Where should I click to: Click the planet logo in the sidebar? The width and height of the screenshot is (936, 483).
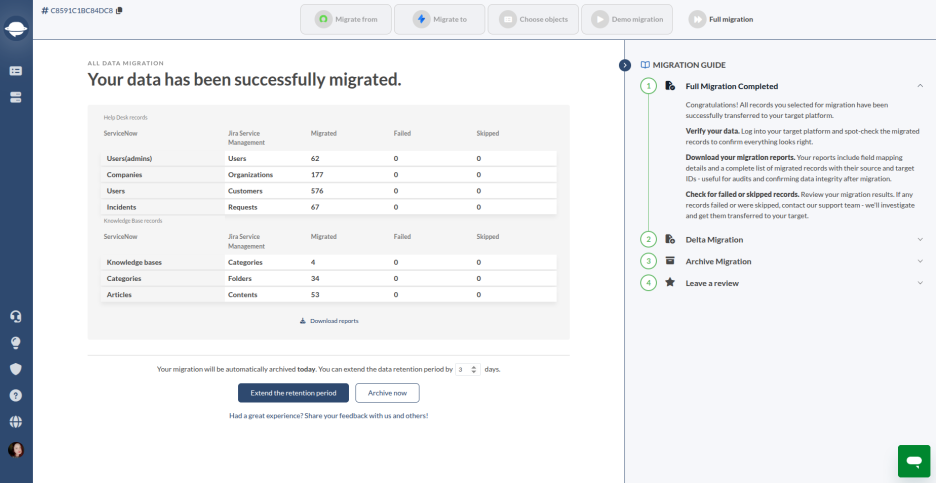pyautogui.click(x=16, y=28)
